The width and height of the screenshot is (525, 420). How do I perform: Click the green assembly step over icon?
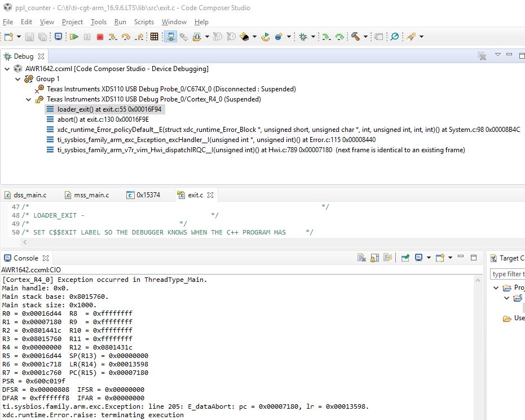point(339,37)
